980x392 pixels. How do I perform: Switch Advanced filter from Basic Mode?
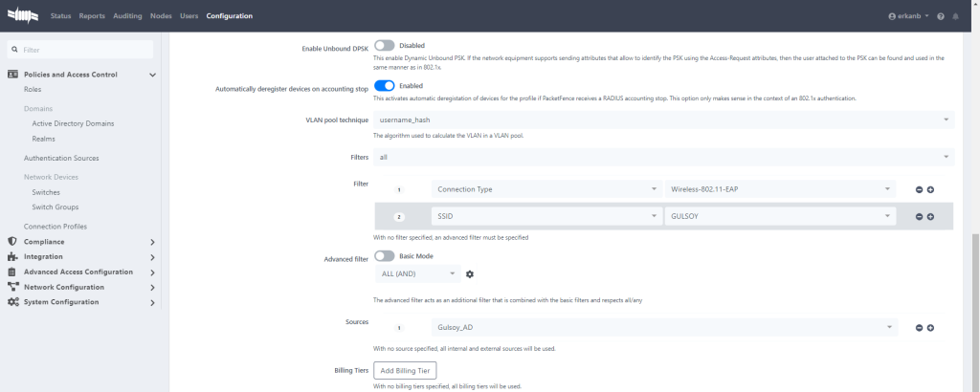click(384, 256)
